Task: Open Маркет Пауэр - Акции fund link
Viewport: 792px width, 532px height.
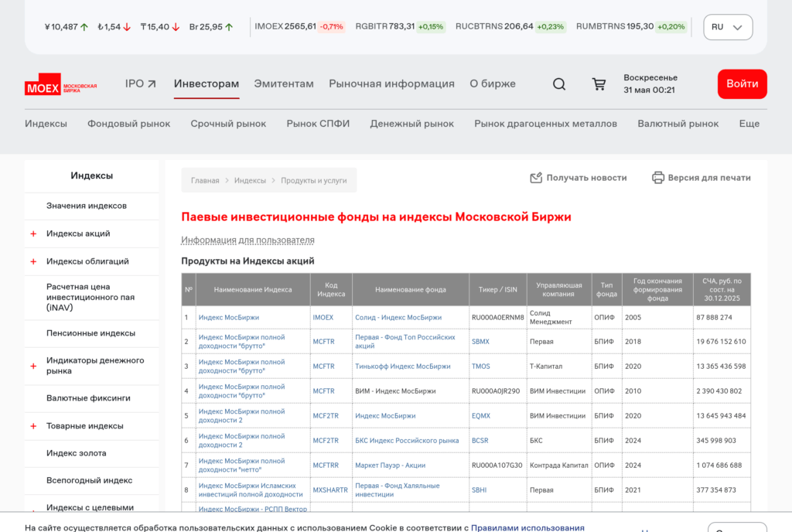Action: [390, 465]
